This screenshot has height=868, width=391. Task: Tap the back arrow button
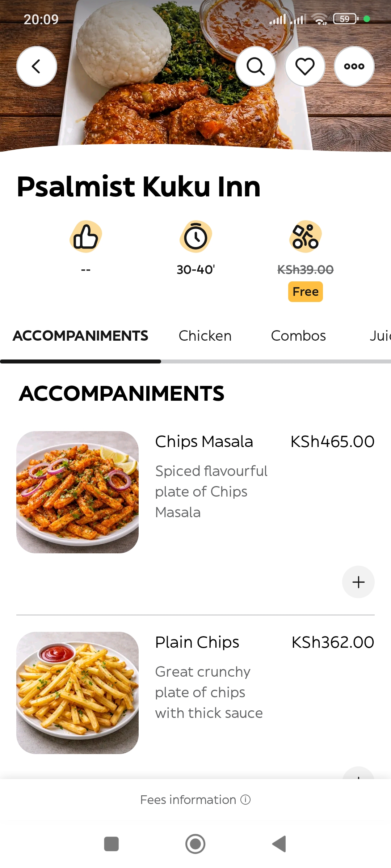click(37, 67)
